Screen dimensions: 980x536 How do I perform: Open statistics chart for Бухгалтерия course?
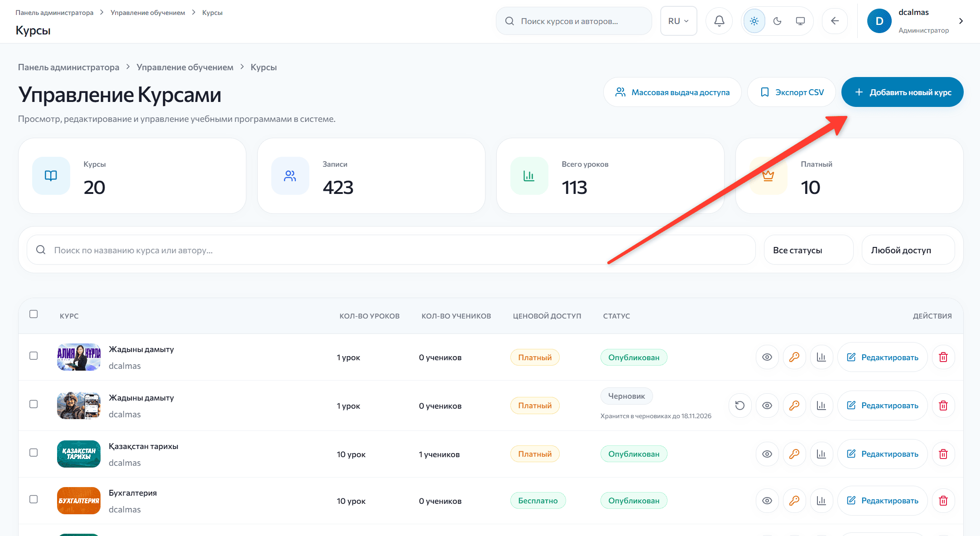[x=821, y=501]
